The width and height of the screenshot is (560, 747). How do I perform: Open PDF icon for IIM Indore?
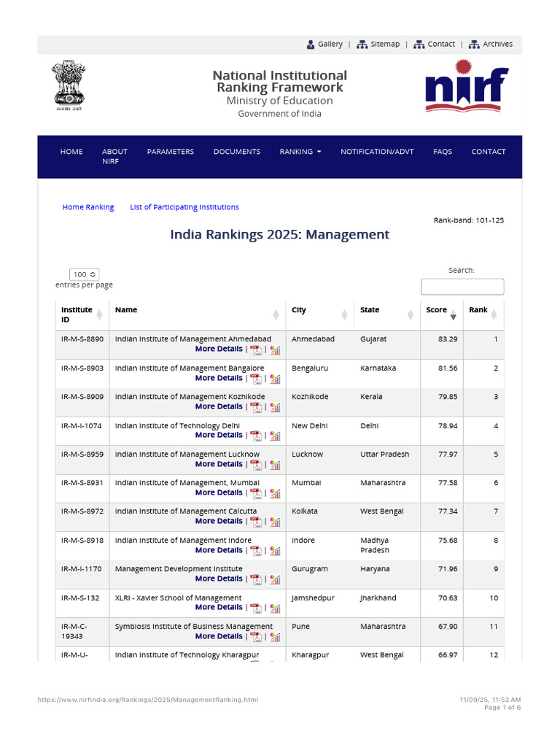(x=256, y=551)
